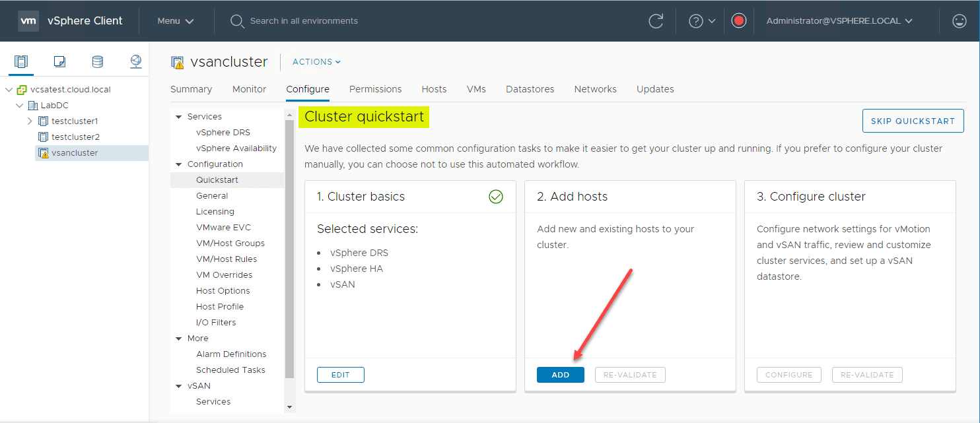The width and height of the screenshot is (980, 423).
Task: Click the red alert indicator icon
Action: pos(739,20)
